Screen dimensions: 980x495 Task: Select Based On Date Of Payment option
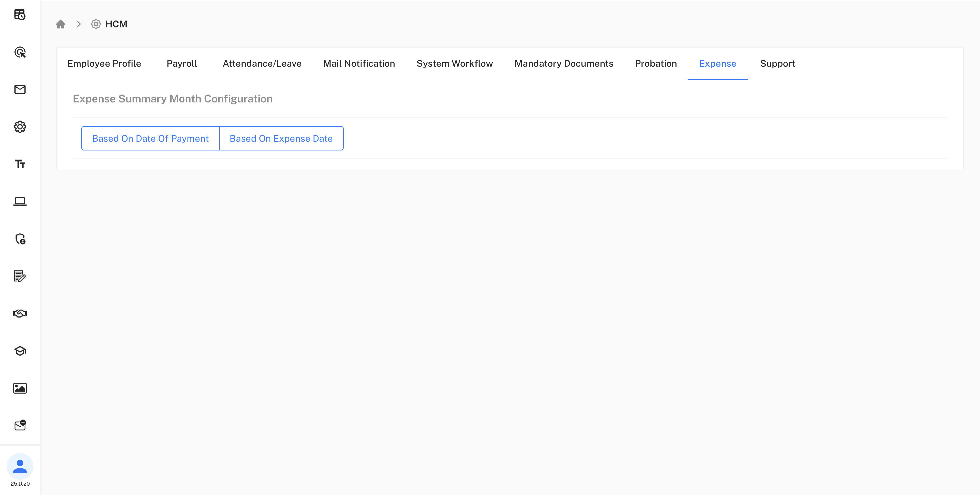click(150, 139)
